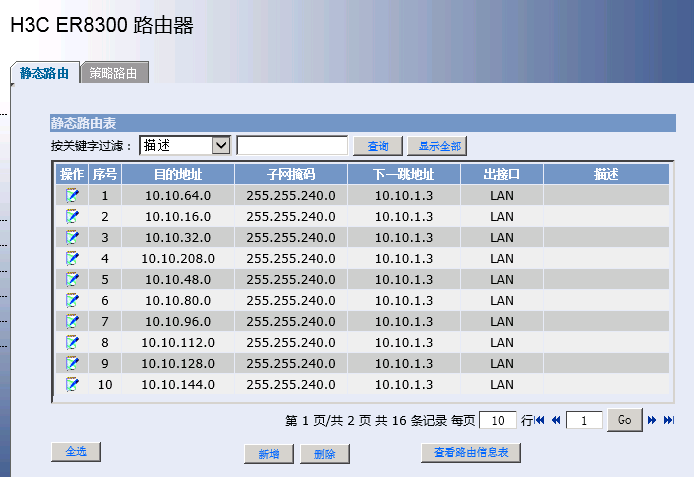Click the Go page button
Image resolution: width=694 pixels, height=477 pixels.
(x=625, y=420)
